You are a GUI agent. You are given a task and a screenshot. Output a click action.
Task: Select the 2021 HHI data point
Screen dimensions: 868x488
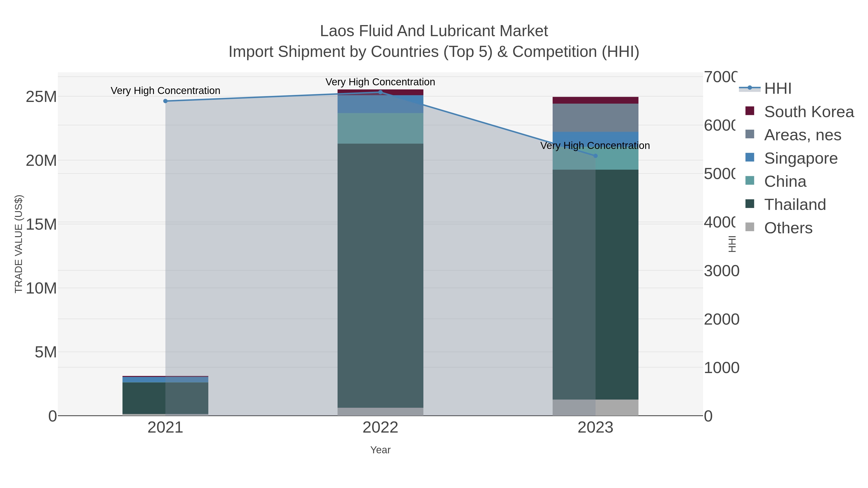165,101
